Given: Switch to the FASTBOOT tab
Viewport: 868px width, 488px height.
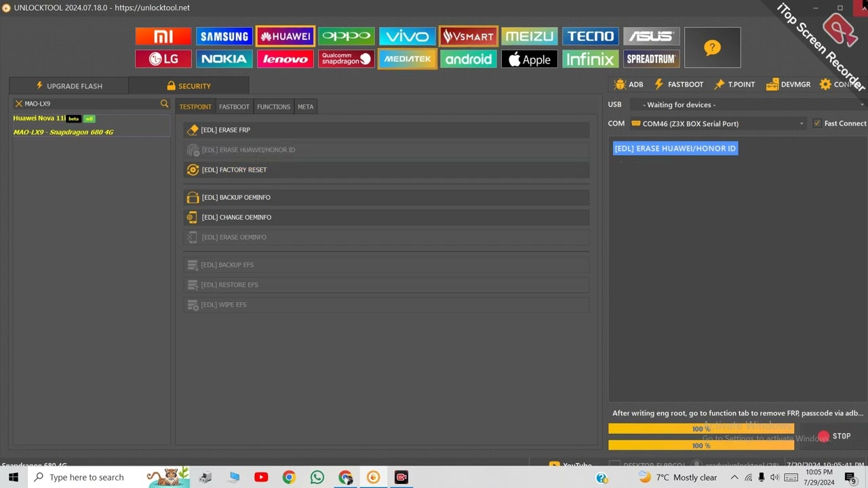Looking at the screenshot, I should 234,106.
